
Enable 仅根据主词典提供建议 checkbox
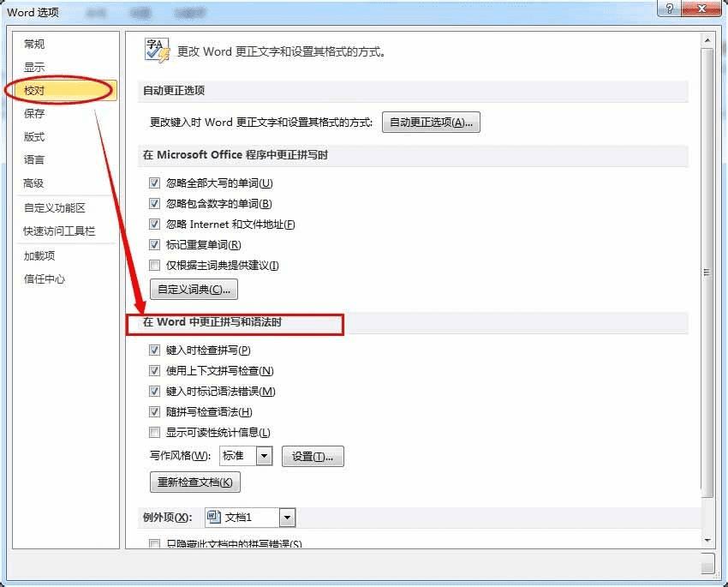[154, 265]
